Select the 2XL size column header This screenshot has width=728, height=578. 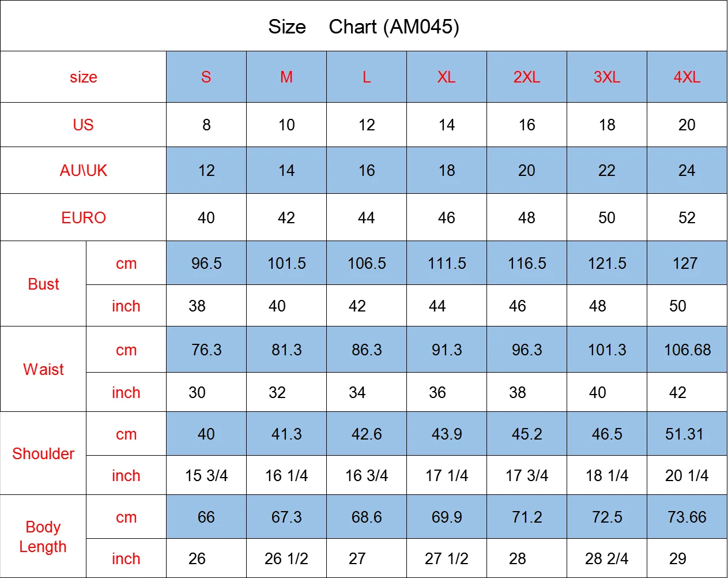(x=526, y=77)
